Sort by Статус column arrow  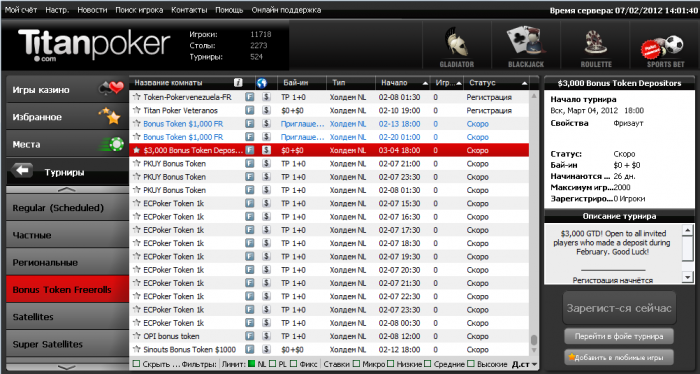524,83
